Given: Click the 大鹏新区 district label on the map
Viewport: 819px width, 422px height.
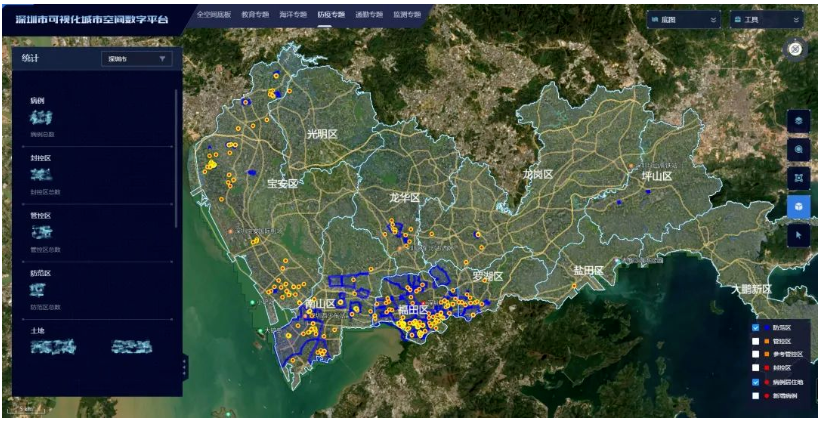Looking at the screenshot, I should [x=751, y=289].
